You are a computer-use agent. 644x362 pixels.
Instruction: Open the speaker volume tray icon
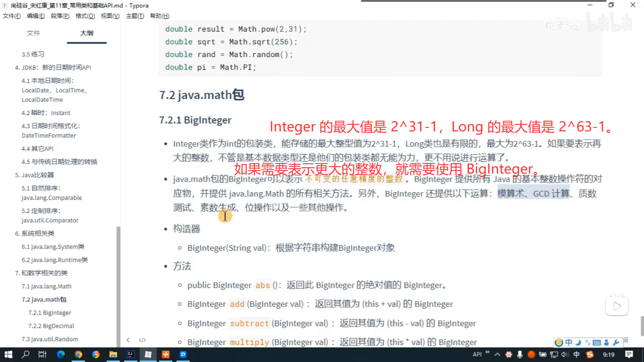pyautogui.click(x=565, y=355)
